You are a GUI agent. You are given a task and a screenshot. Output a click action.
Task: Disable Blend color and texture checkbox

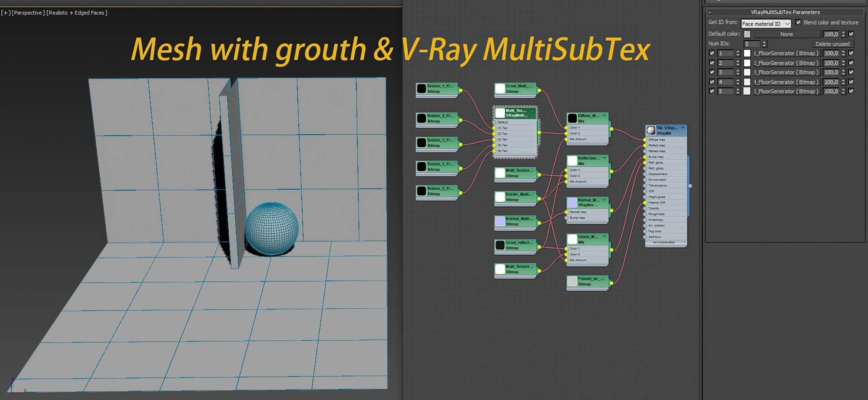point(798,22)
